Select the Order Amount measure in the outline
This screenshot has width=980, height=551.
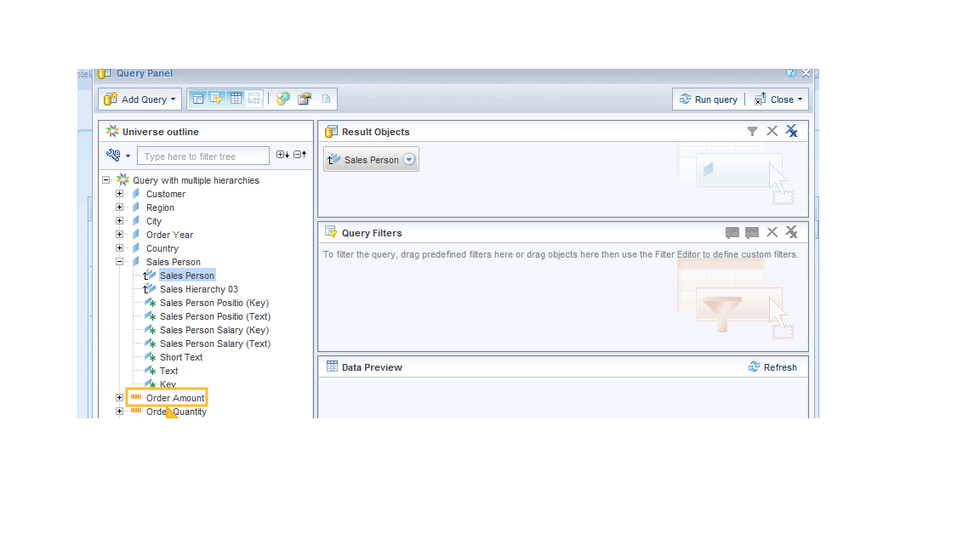pos(174,397)
